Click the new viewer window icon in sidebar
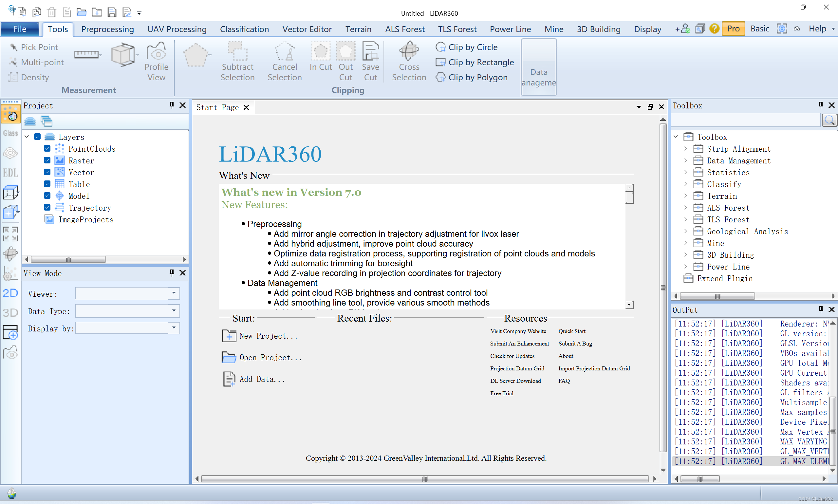The width and height of the screenshot is (838, 504). (10, 332)
